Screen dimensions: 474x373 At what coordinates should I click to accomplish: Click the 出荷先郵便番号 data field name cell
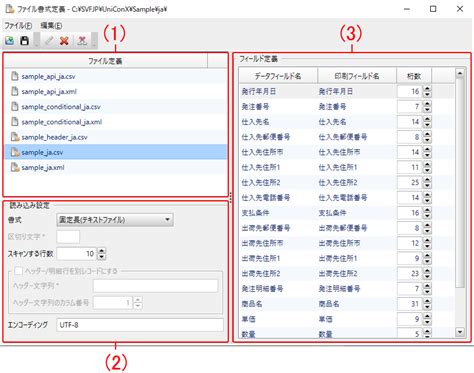point(278,228)
